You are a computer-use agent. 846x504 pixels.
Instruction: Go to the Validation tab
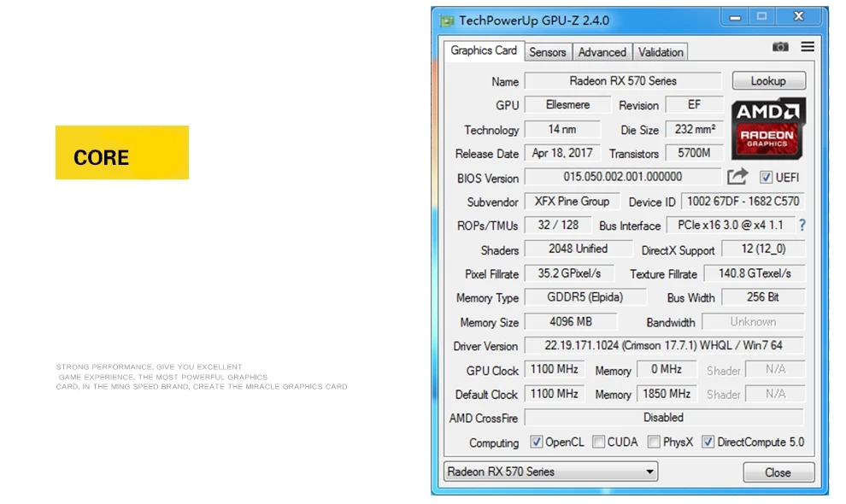coord(661,52)
